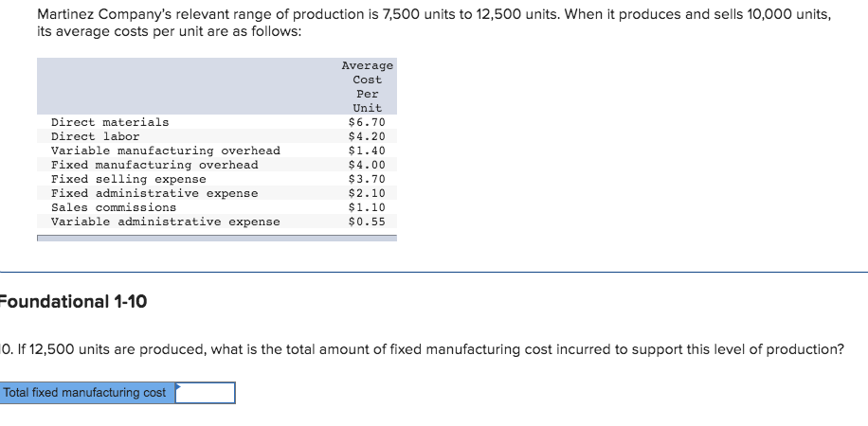868x426 pixels.
Task: Select the Fixed selling expense row
Action: pos(128,179)
